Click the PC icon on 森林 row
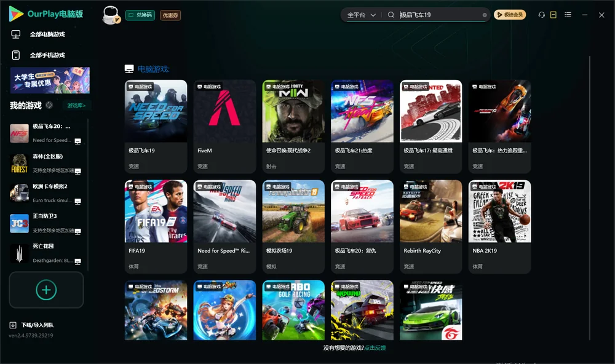This screenshot has width=615, height=364. click(x=77, y=171)
